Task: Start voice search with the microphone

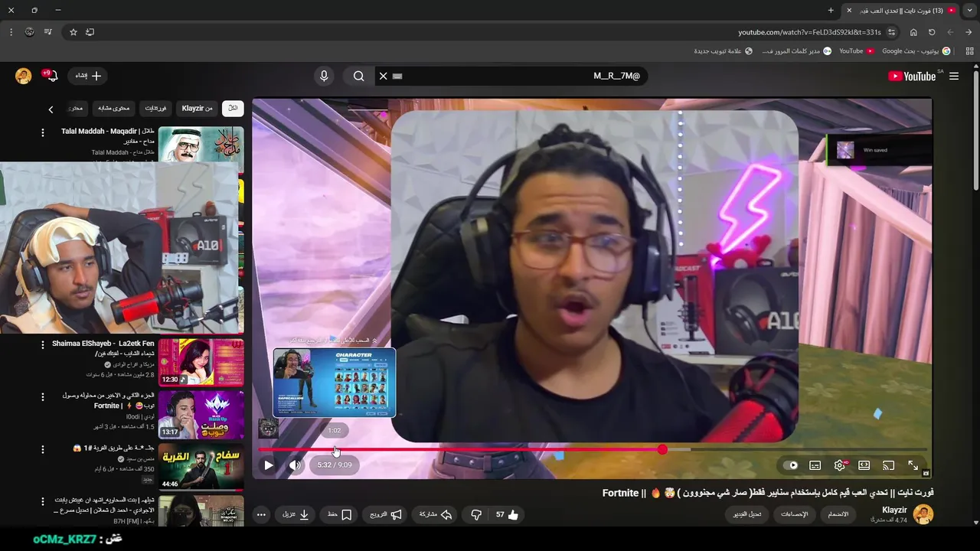Action: [x=324, y=76]
